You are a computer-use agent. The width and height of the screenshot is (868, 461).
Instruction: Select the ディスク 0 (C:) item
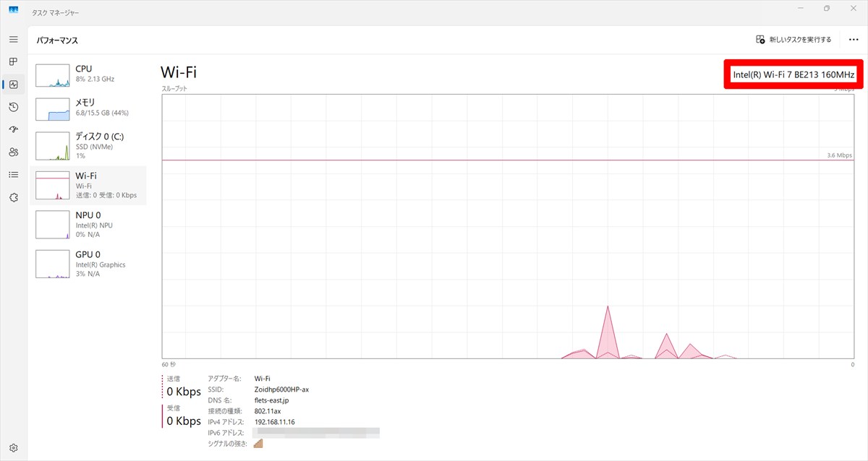pyautogui.click(x=88, y=145)
